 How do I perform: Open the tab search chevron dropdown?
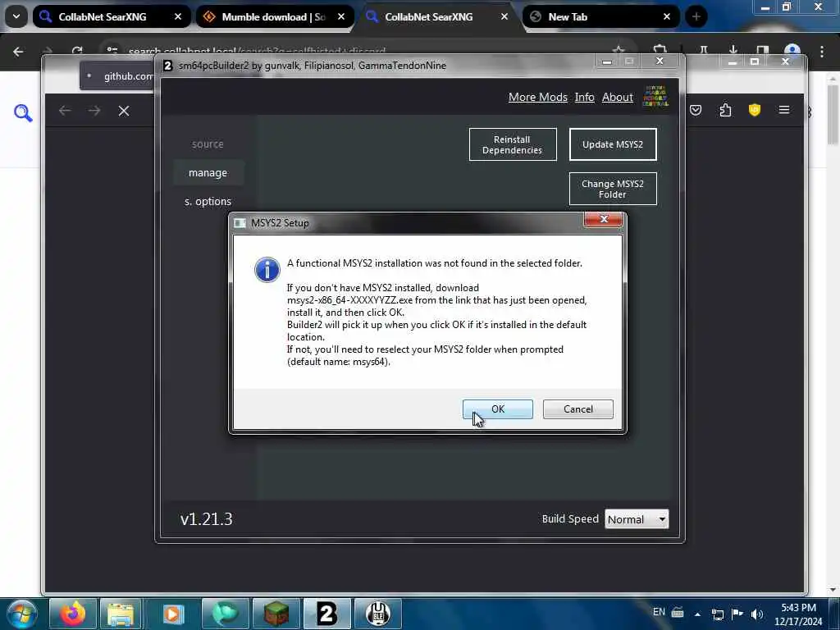pyautogui.click(x=16, y=16)
